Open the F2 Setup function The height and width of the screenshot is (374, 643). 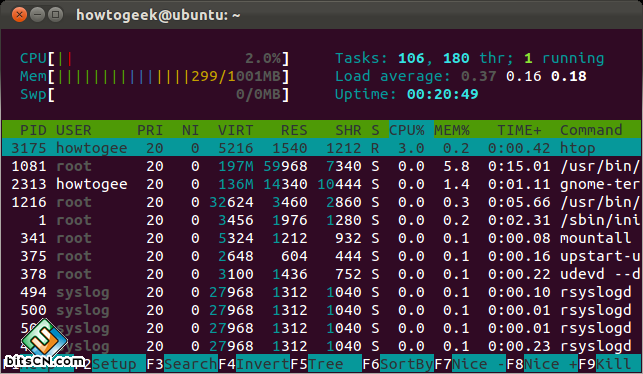[110, 364]
